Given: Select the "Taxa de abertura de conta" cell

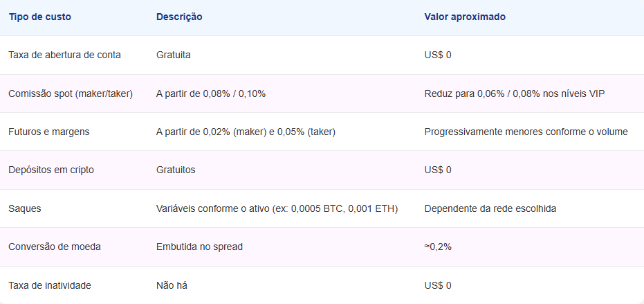Looking at the screenshot, I should point(64,55).
